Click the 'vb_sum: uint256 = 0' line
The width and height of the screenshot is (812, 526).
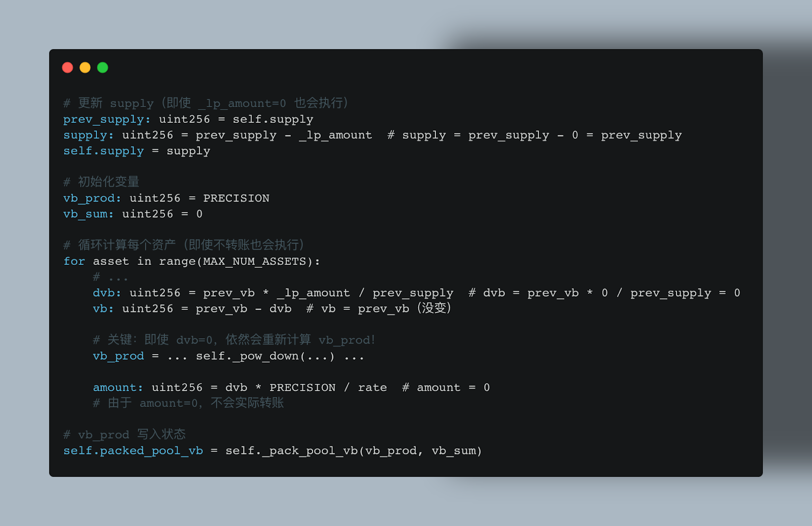point(132,214)
